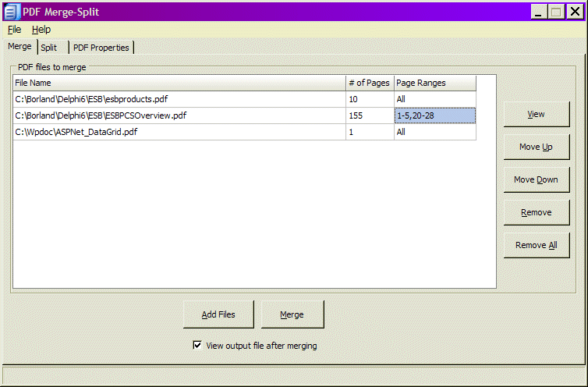Close the PDF Merge-Split window
Viewport: 588px width, 387px height.
(575, 12)
